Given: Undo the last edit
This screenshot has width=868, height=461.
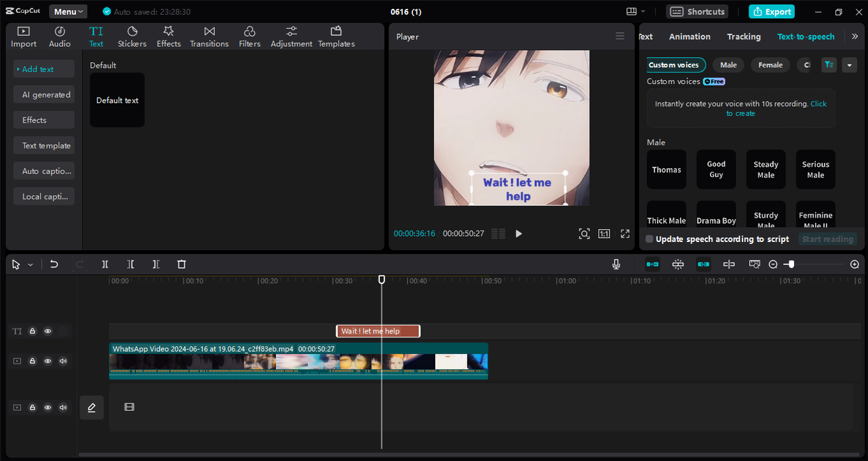Looking at the screenshot, I should point(54,264).
